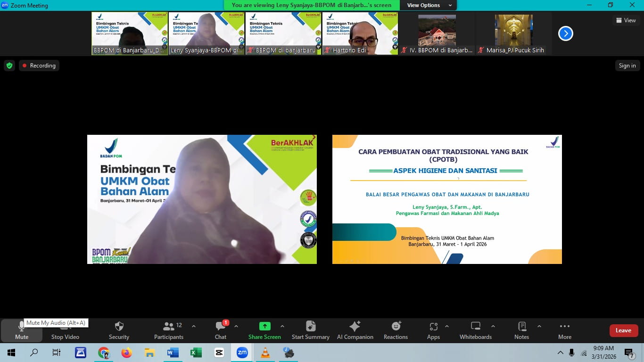Toggle microphone with the Mute button
This screenshot has height=362, width=644.
(22, 330)
